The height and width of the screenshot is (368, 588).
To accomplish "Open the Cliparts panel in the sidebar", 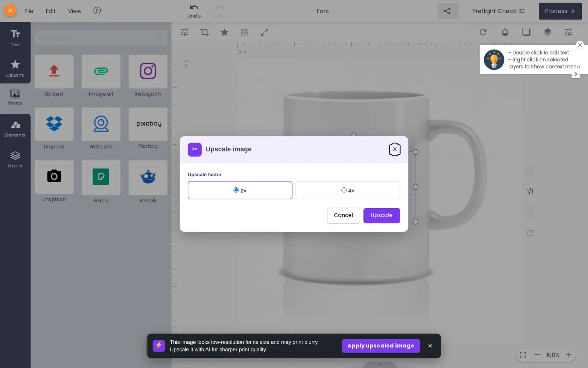I will tap(15, 68).
